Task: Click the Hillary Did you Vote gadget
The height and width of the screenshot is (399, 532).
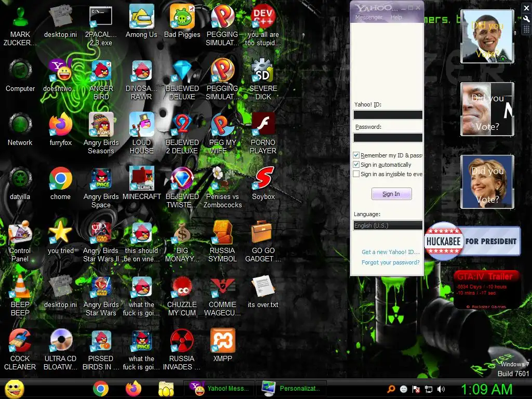Action: pos(487,181)
